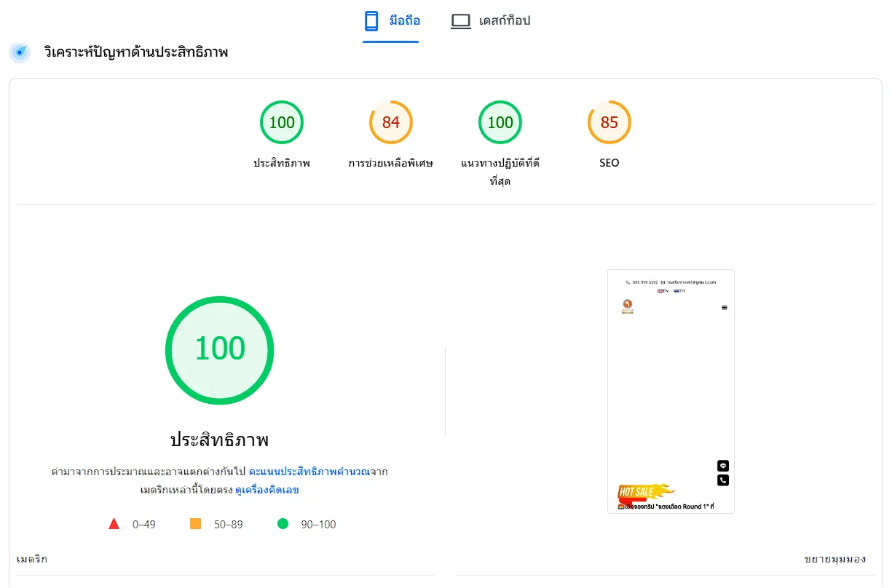Click the blue performance diagnostics icon

click(x=20, y=52)
